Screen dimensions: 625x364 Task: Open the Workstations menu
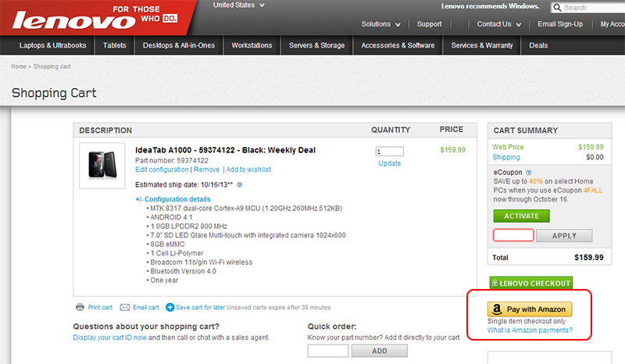click(x=252, y=45)
